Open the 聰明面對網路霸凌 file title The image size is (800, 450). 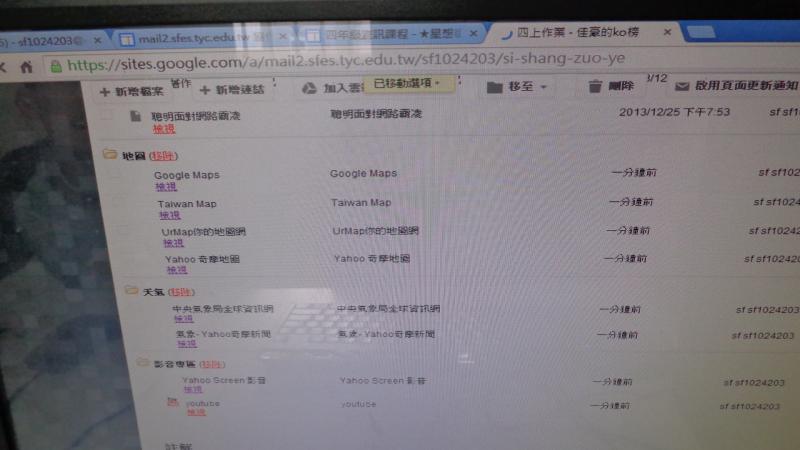click(x=195, y=116)
